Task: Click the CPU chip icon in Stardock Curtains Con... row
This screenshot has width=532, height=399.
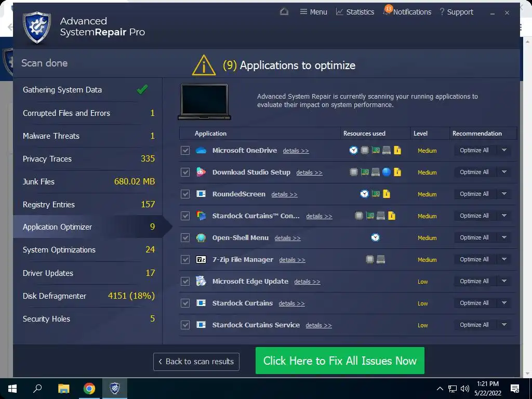Action: click(x=358, y=216)
